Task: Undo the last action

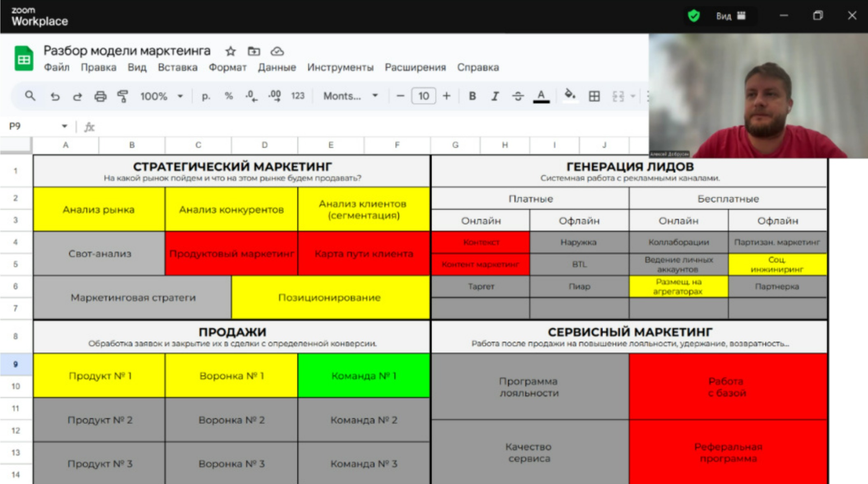Action: pos(55,96)
